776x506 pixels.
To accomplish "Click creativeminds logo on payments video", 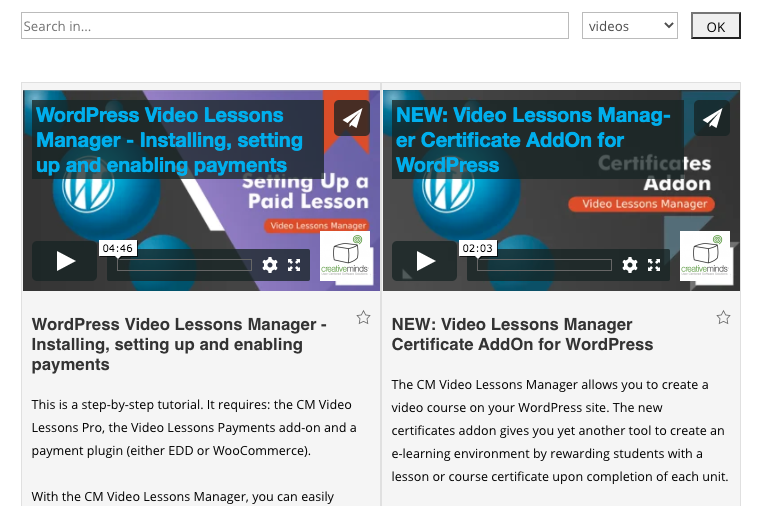I will [344, 256].
